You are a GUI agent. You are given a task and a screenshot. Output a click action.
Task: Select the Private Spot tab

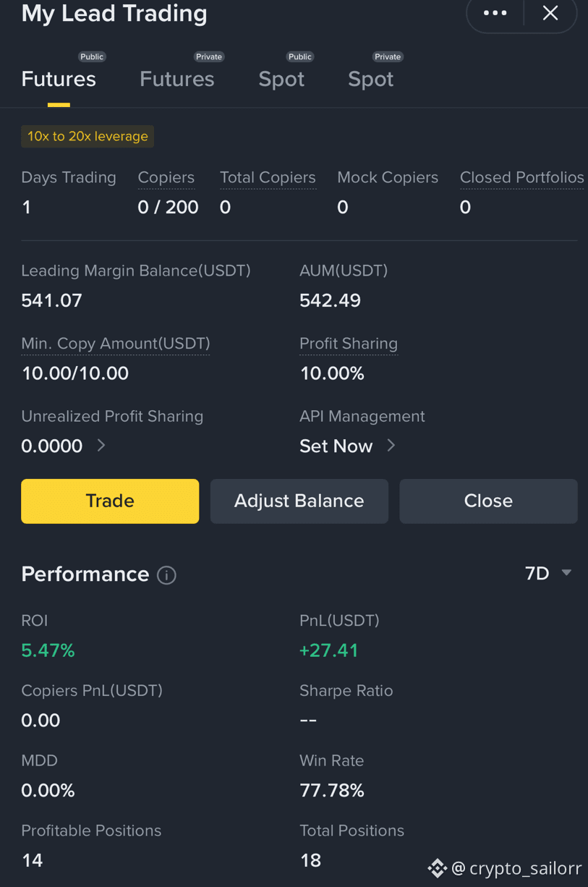point(371,79)
